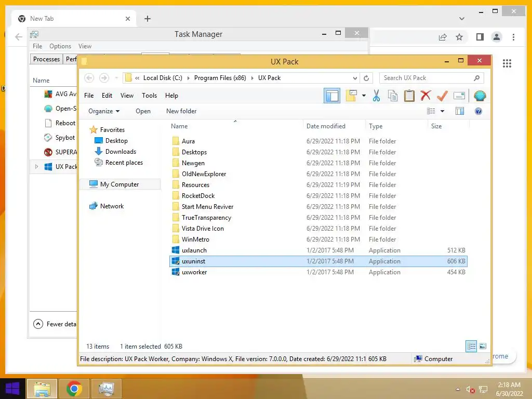This screenshot has height=399, width=532.
Task: Click the Task Manager taskbar icon
Action: [x=106, y=389]
